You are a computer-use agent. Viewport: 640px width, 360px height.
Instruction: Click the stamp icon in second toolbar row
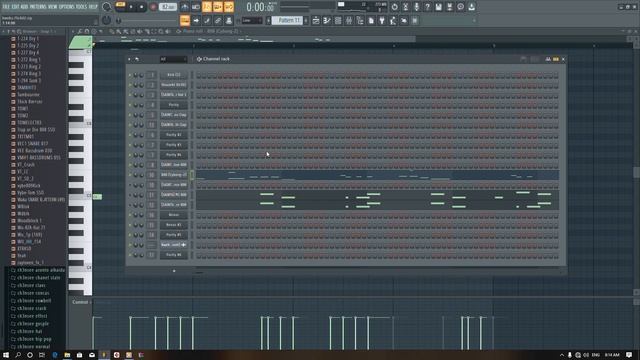coord(229,20)
